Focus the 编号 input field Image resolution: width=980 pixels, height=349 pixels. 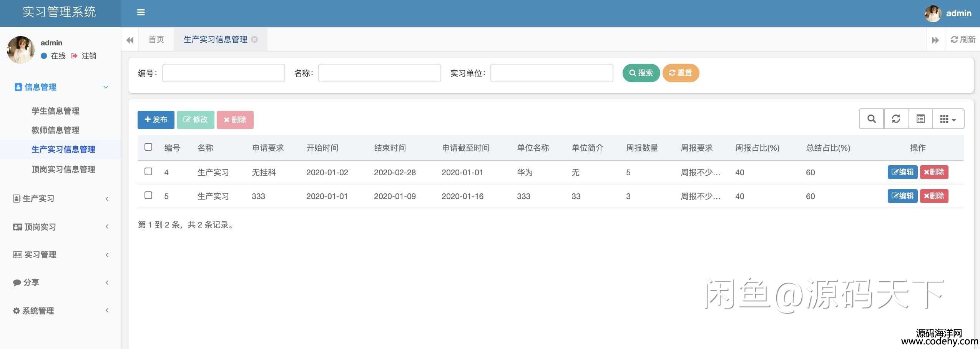tap(223, 73)
